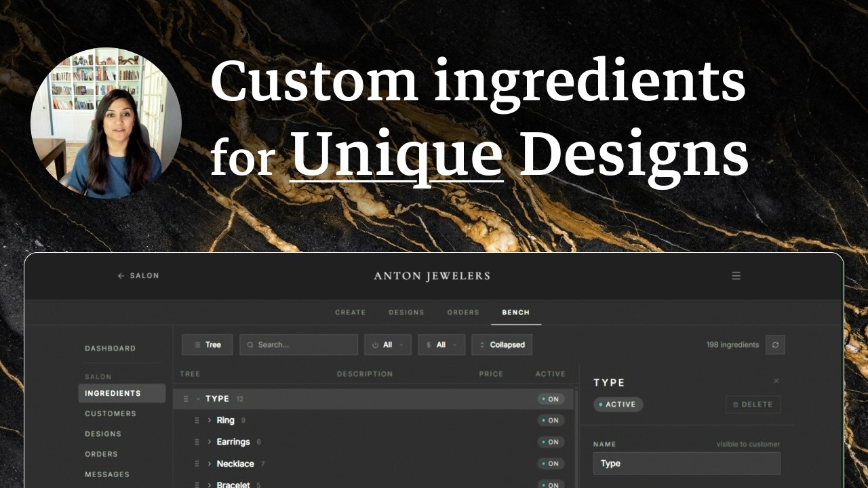
Task: Click the Type name input field
Action: [686, 464]
